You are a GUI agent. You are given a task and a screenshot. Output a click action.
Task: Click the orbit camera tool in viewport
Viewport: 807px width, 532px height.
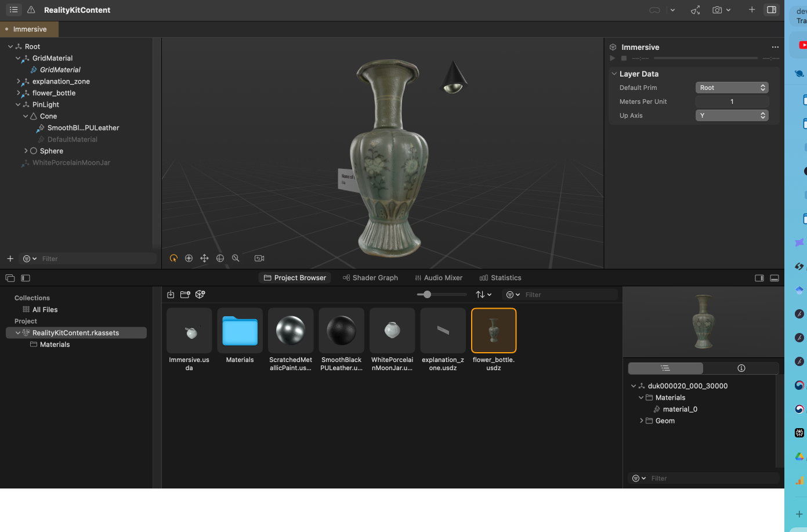coord(189,258)
